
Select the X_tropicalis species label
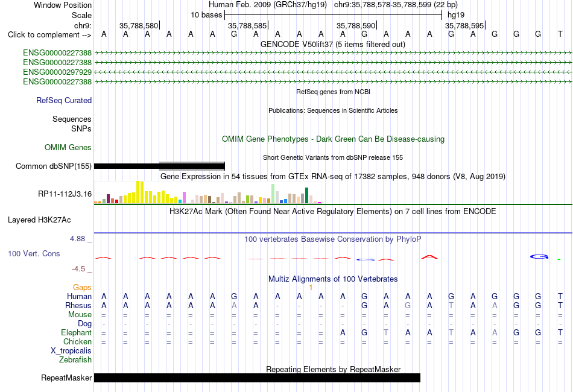click(71, 351)
